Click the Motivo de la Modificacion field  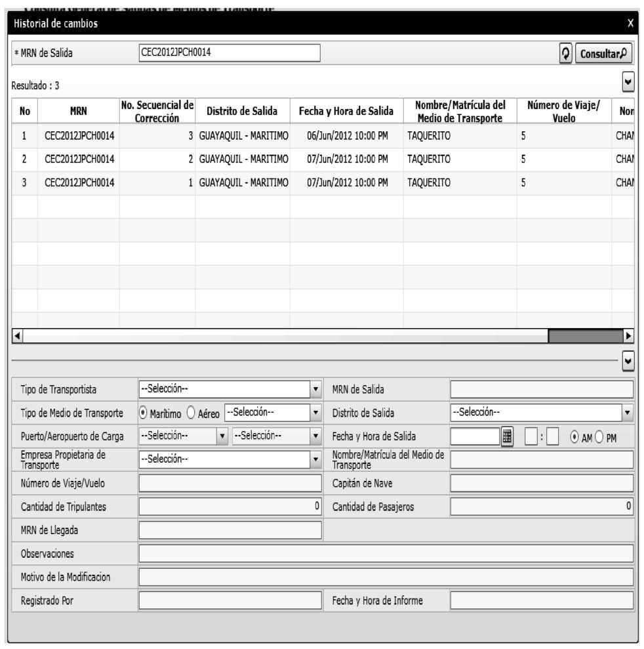click(386, 577)
